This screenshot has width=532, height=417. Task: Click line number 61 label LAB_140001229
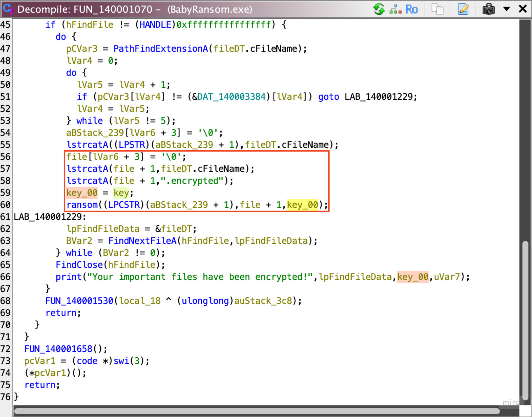tap(50, 217)
